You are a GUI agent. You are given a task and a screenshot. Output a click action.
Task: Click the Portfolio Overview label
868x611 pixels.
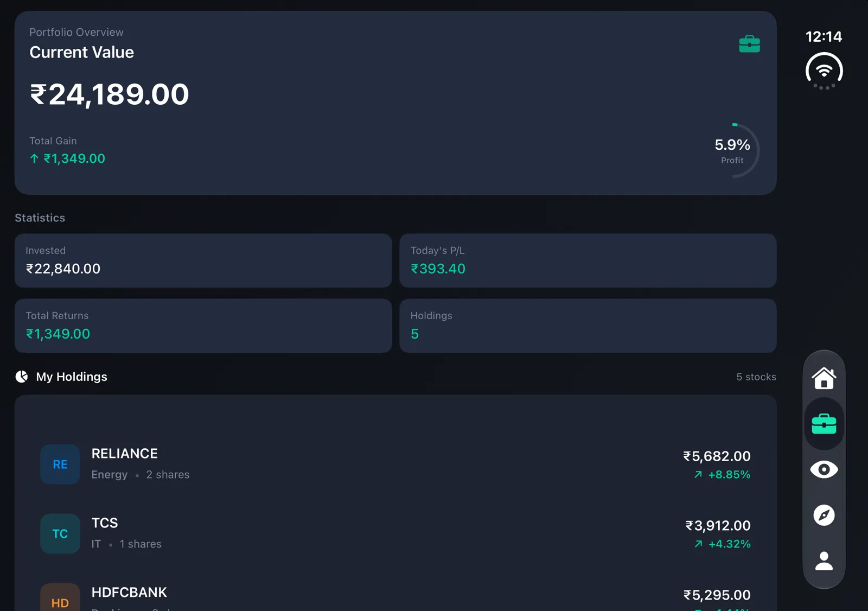click(76, 32)
